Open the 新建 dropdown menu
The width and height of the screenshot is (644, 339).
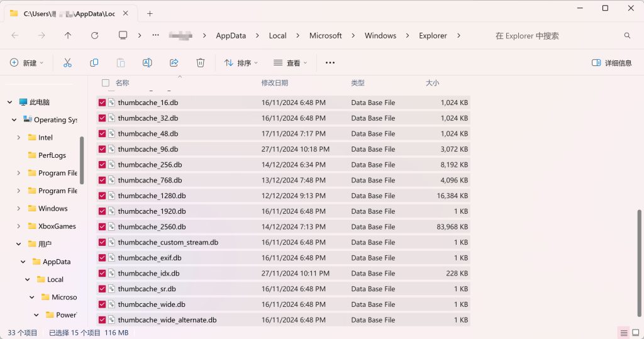26,62
